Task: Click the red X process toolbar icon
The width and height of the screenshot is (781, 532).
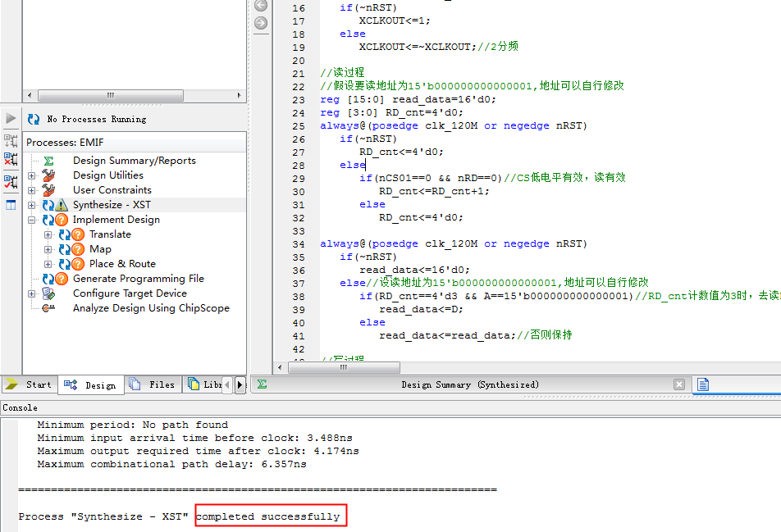Action: click(11, 160)
